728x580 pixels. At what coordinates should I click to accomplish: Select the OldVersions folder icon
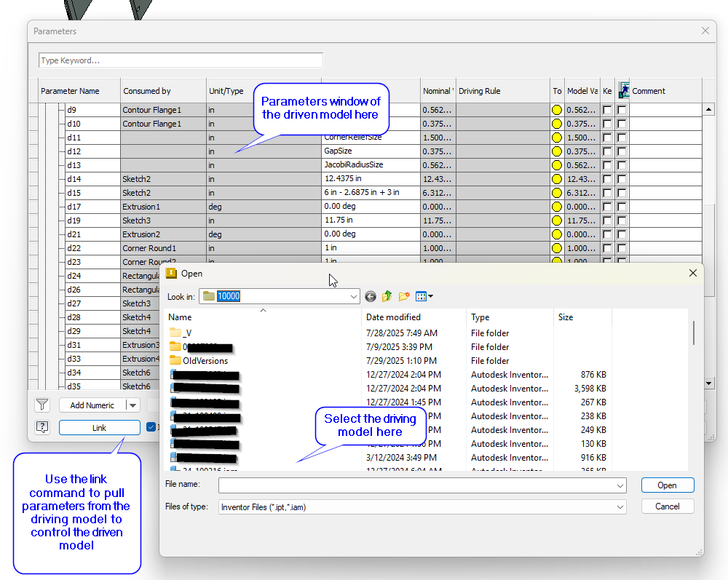point(175,360)
